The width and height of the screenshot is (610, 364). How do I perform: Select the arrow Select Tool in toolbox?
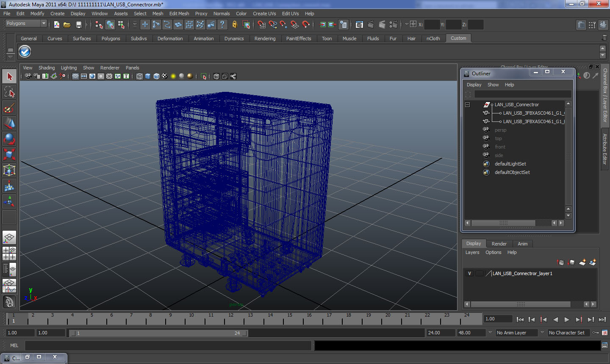[x=9, y=77]
